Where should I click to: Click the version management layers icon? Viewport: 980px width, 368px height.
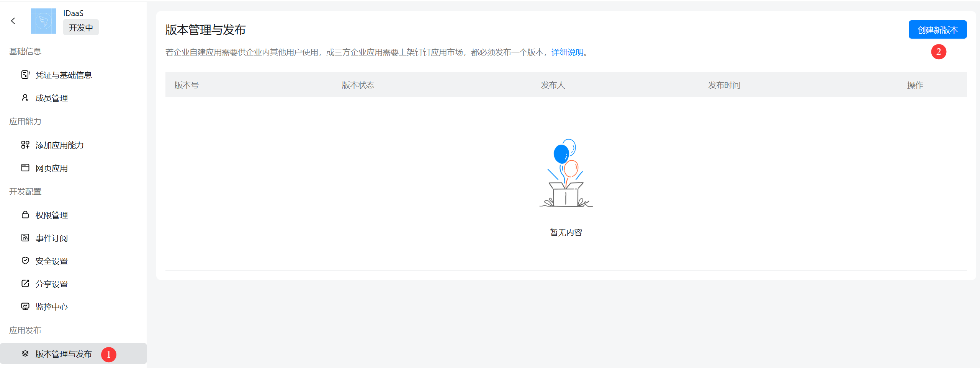pyautogui.click(x=25, y=354)
